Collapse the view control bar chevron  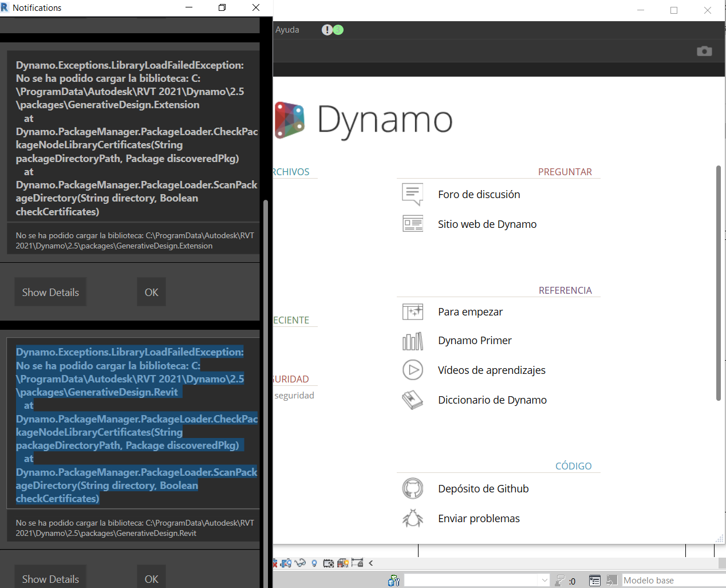(371, 563)
